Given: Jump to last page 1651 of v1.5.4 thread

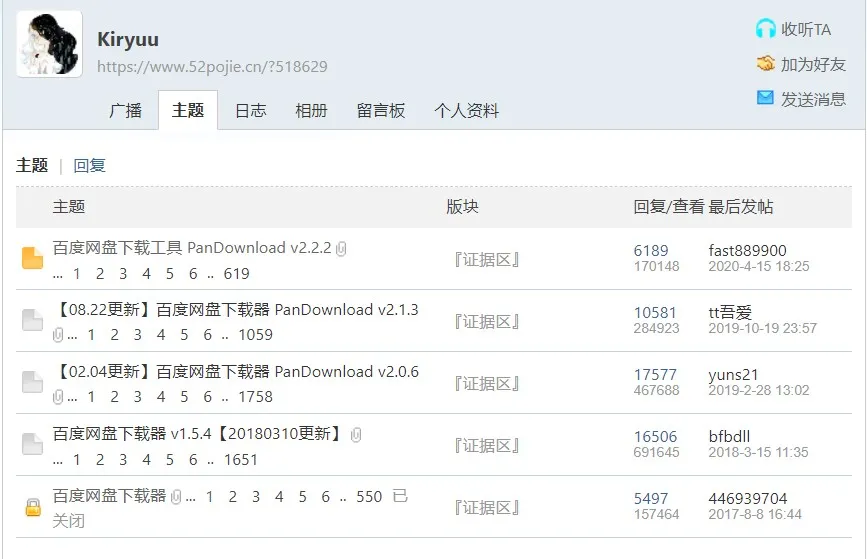Looking at the screenshot, I should coord(241,459).
